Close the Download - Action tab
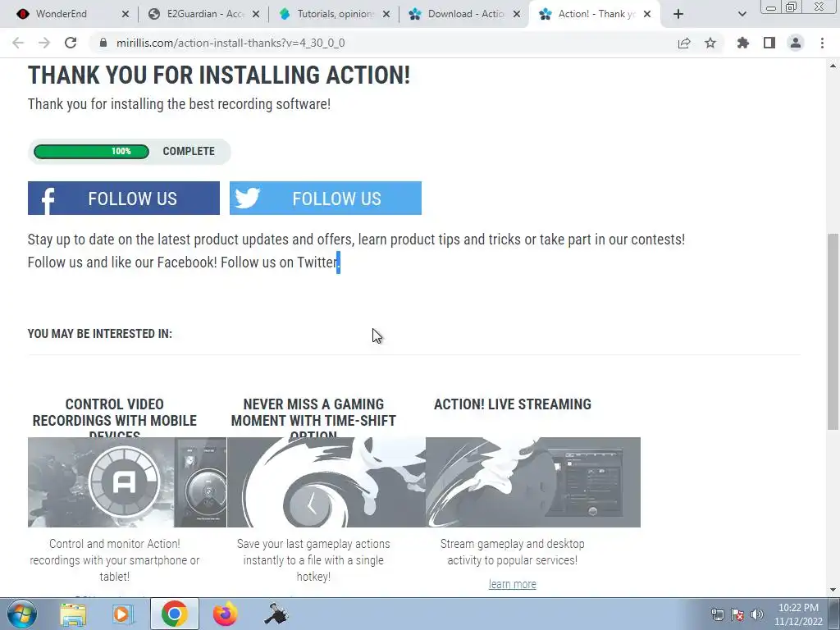Screen dimensions: 840x630 coord(517,15)
